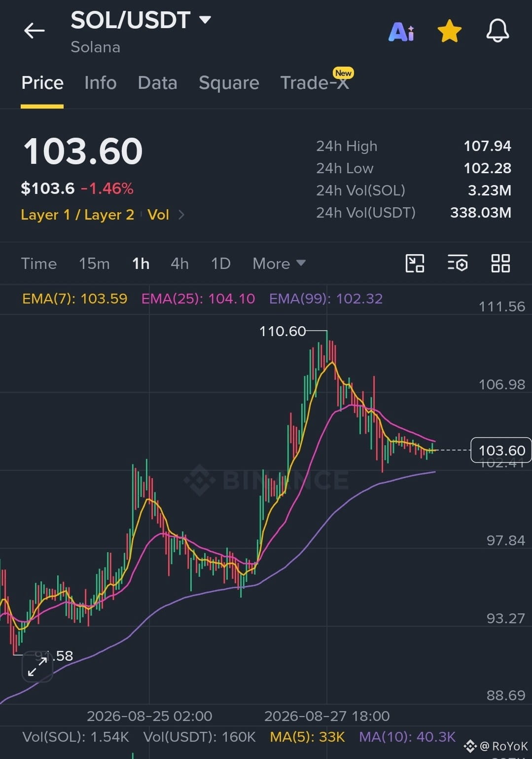Tap the 110.60 high price marker
The width and height of the screenshot is (532, 759).
tap(283, 331)
